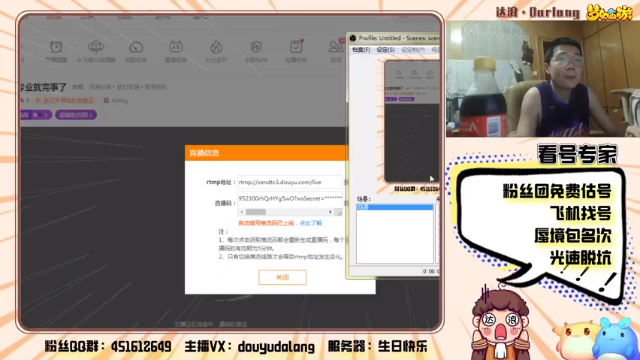The width and height of the screenshot is (640, 360).
Task: Click the flame 火力全开 icon
Action: [x=216, y=47]
